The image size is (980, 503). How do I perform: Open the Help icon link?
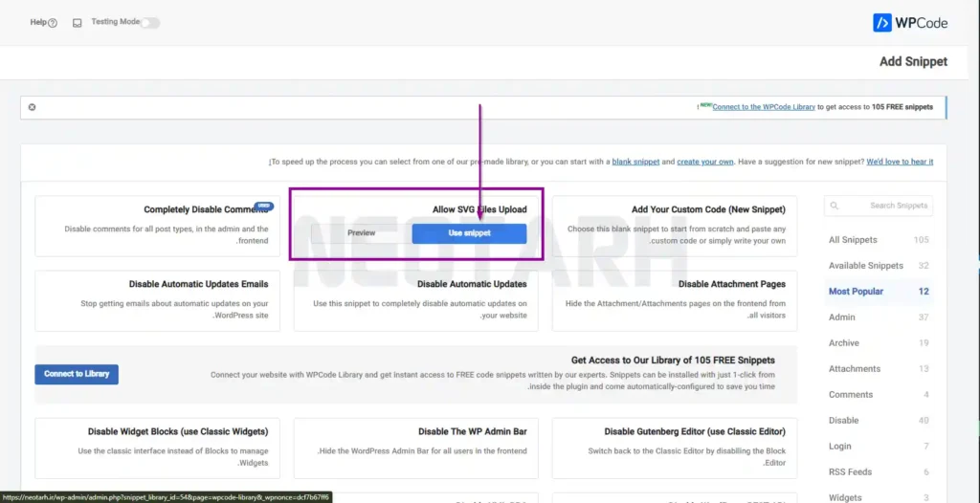(x=44, y=23)
